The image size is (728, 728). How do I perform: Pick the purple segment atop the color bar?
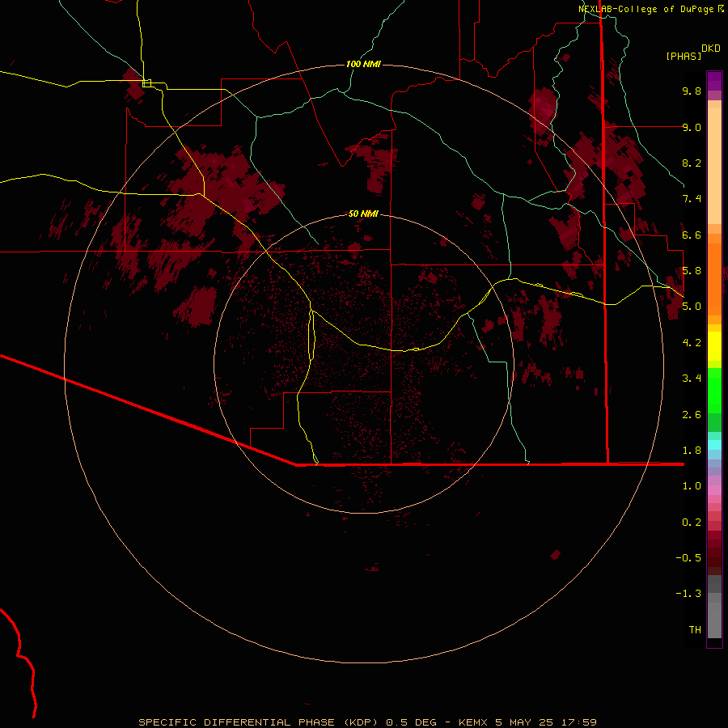714,81
